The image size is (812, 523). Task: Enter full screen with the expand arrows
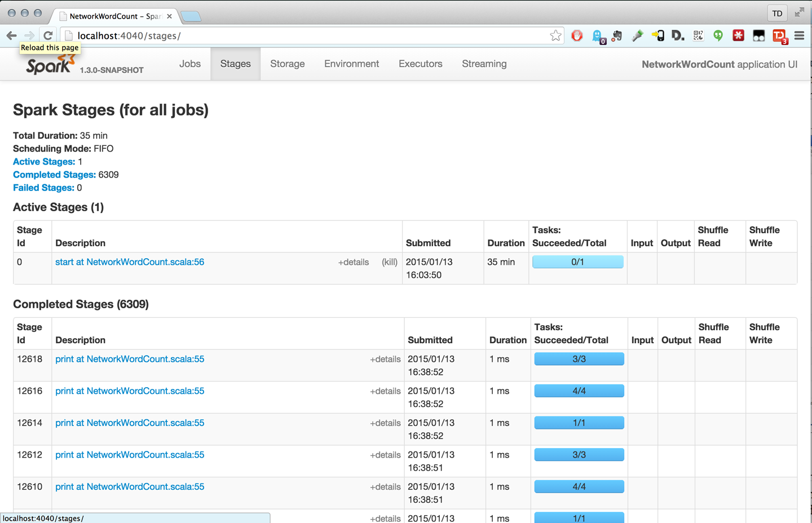[800, 12]
